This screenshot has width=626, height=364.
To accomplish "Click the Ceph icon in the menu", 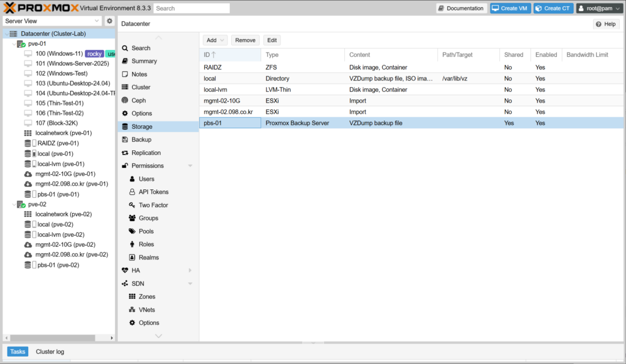I will point(125,100).
